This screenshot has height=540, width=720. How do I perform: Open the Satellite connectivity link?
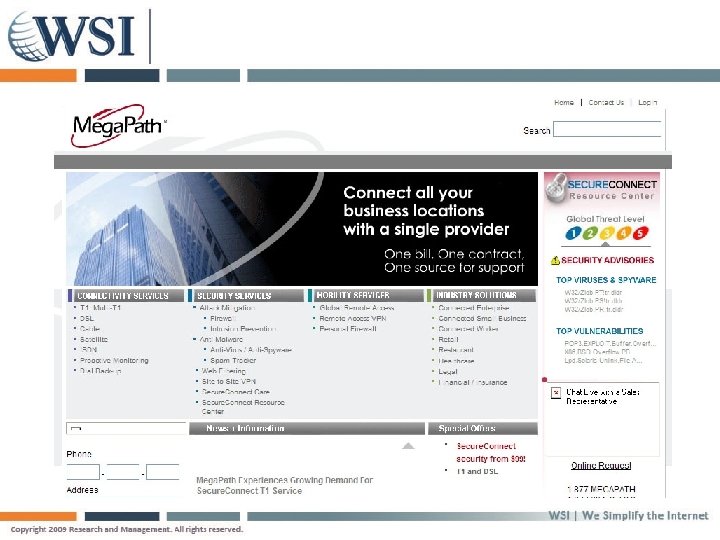pos(94,339)
